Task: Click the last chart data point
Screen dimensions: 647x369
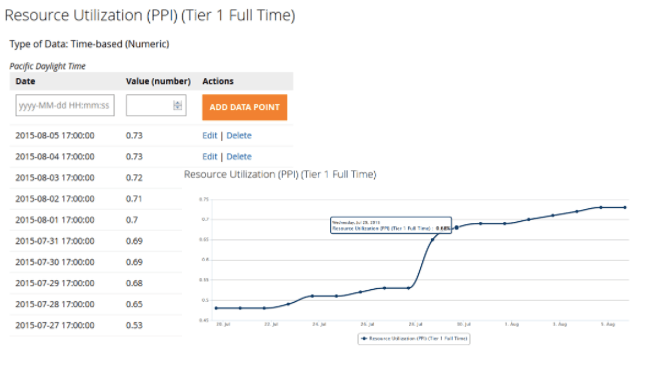Action: [x=625, y=207]
